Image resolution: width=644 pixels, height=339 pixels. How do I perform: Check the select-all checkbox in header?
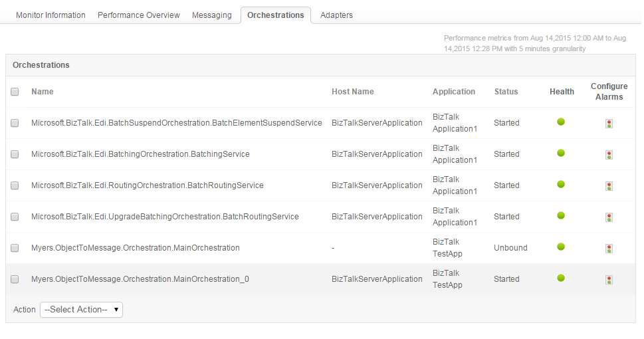click(x=15, y=92)
